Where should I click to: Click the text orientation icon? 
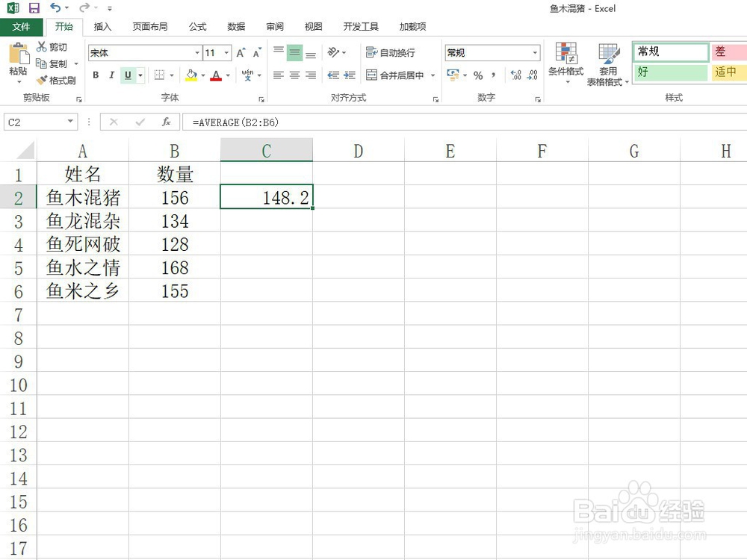click(x=333, y=52)
